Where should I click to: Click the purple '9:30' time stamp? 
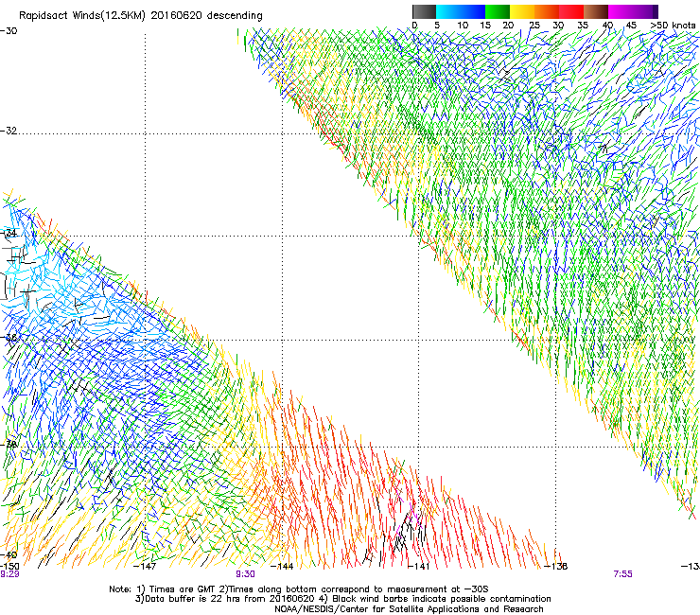click(x=246, y=574)
